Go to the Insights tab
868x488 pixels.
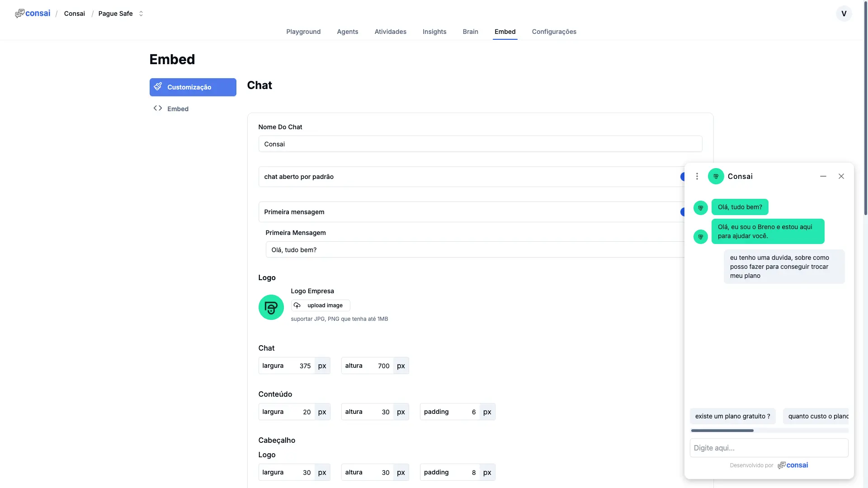coord(434,32)
